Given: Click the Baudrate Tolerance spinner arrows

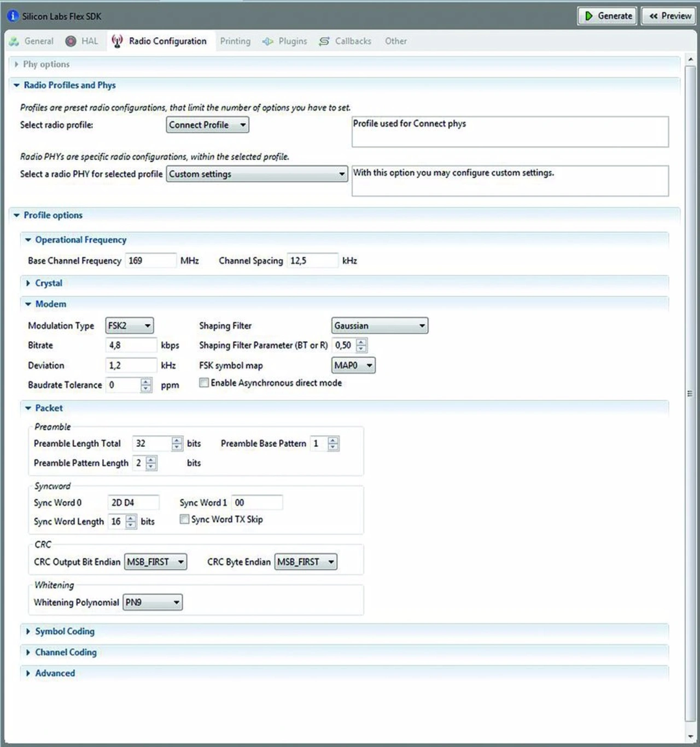Looking at the screenshot, I should pos(145,385).
